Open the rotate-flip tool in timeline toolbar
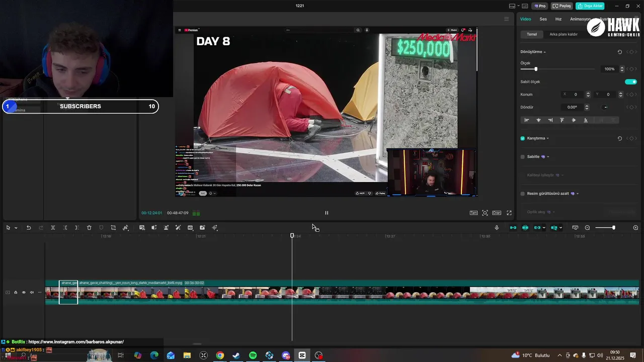The width and height of the screenshot is (644, 362). [x=126, y=228]
